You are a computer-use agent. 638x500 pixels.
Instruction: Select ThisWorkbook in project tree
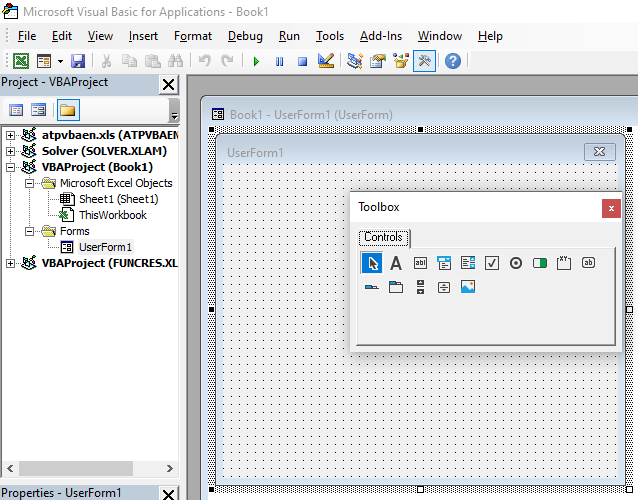(113, 215)
